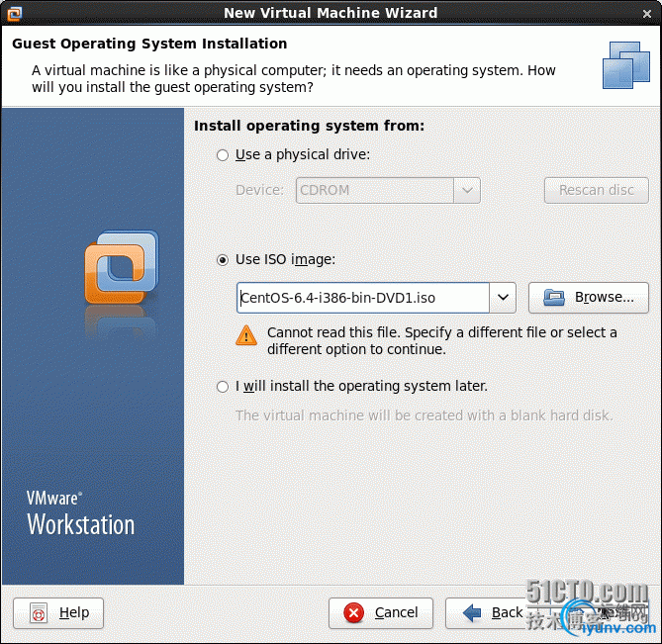Screen dimensions: 662x644
Task: Click the red X icon on Cancel
Action: tap(354, 612)
